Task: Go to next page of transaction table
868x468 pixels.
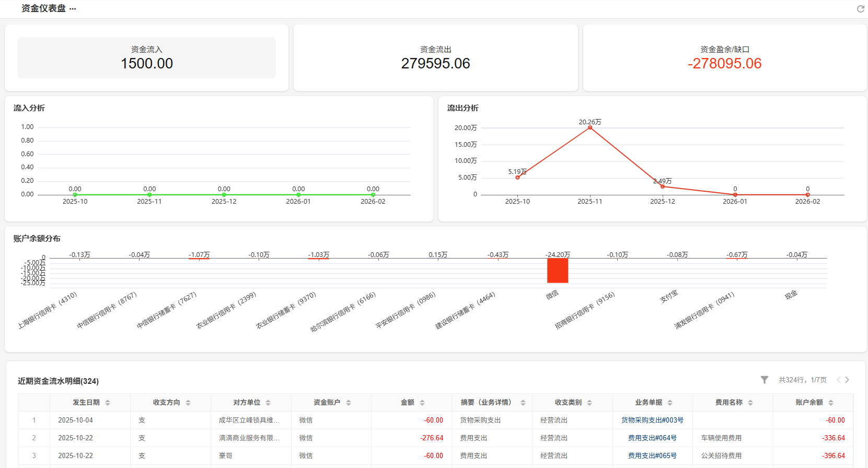Action: point(847,380)
